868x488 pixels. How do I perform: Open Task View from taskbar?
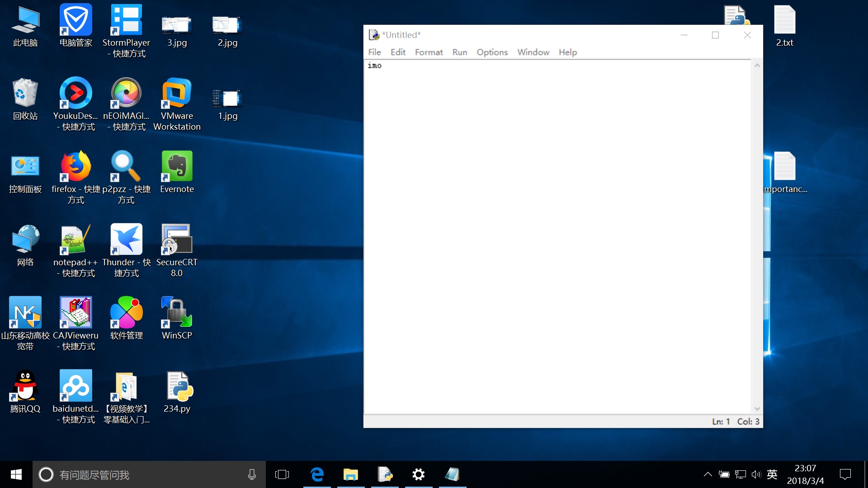click(282, 474)
